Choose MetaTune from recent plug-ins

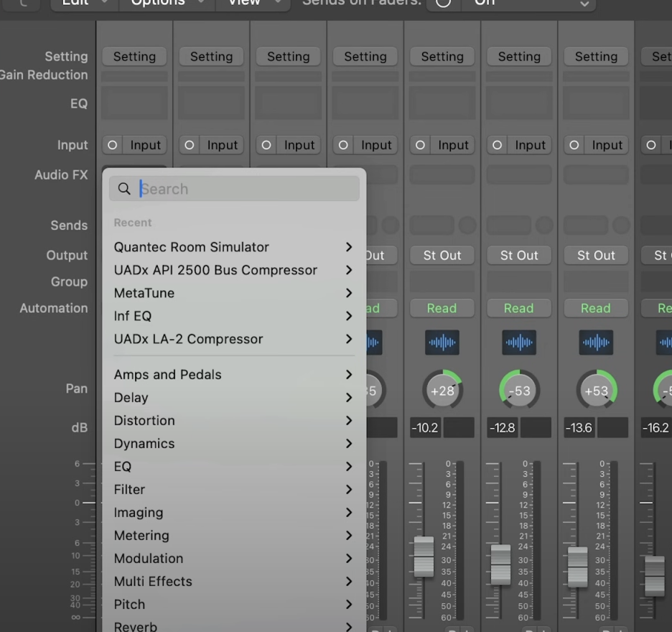(x=234, y=293)
